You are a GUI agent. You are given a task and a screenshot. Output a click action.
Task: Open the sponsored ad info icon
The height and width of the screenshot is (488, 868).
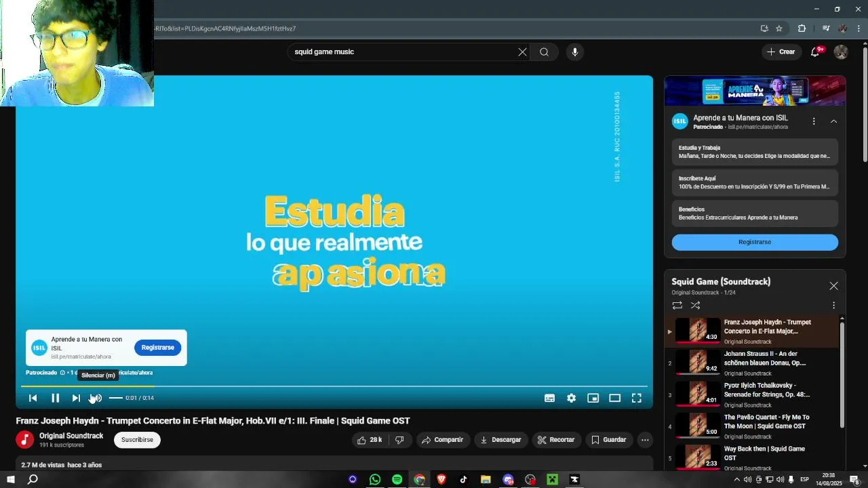[x=62, y=373]
